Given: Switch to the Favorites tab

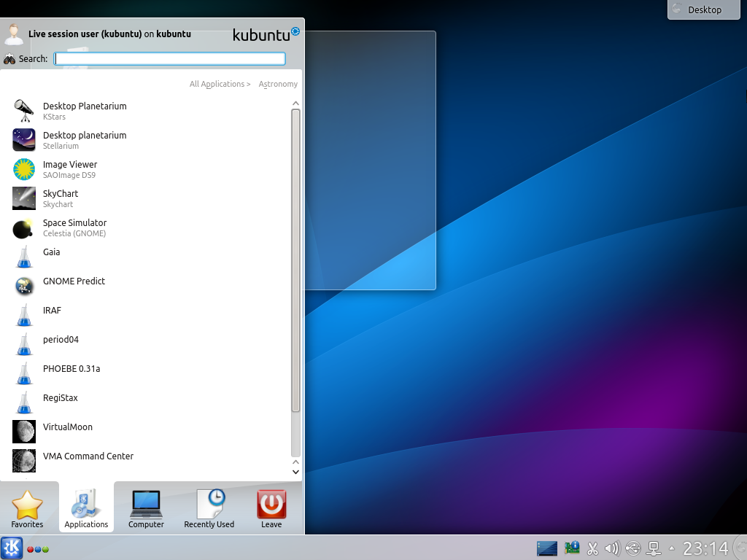Looking at the screenshot, I should (27, 507).
